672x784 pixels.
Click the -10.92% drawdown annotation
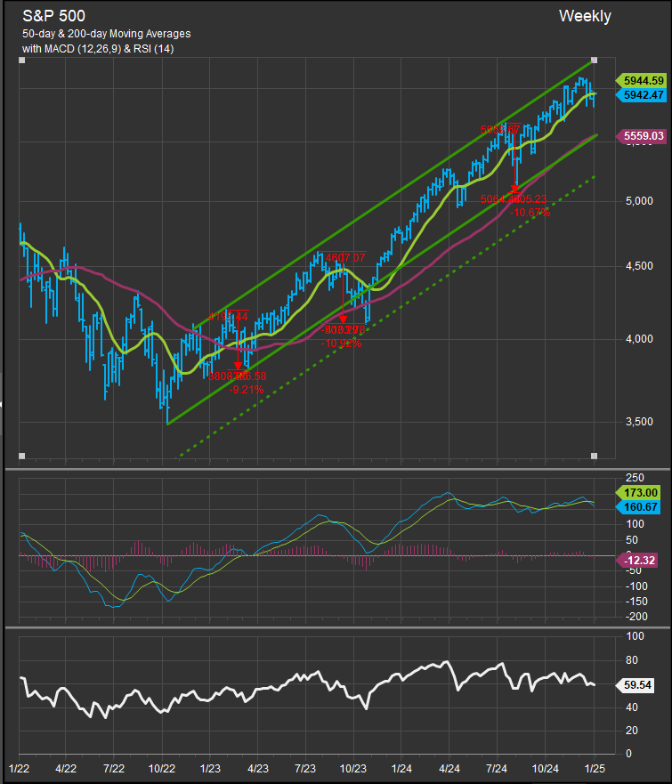tap(341, 344)
